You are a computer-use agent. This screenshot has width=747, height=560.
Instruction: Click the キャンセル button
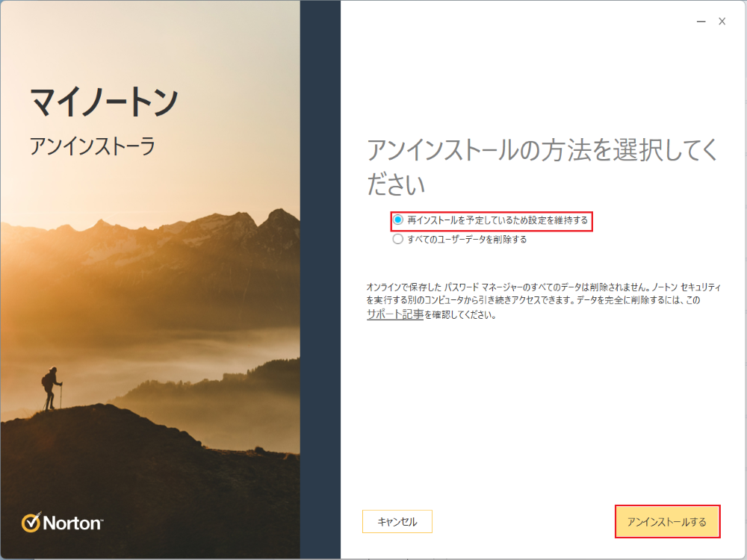(397, 522)
